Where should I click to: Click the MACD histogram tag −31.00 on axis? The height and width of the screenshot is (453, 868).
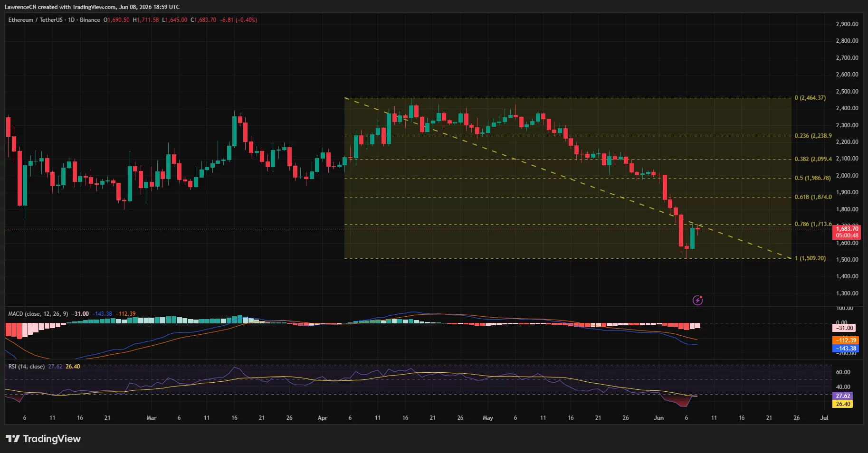(x=845, y=328)
